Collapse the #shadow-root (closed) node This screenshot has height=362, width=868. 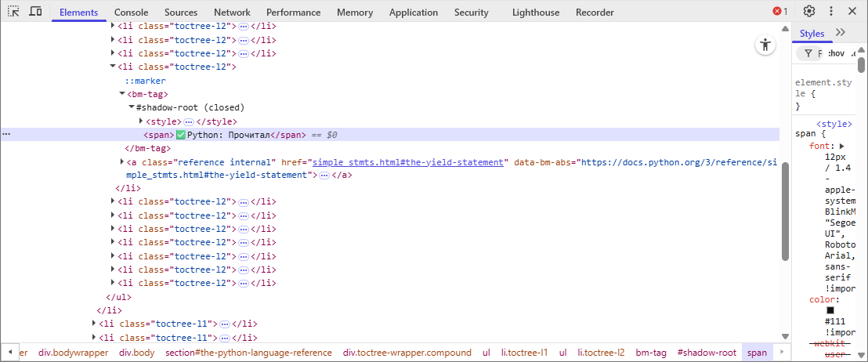click(132, 107)
